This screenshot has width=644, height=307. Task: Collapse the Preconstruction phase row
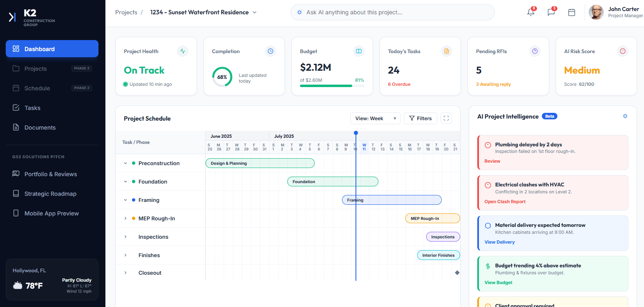coord(125,163)
